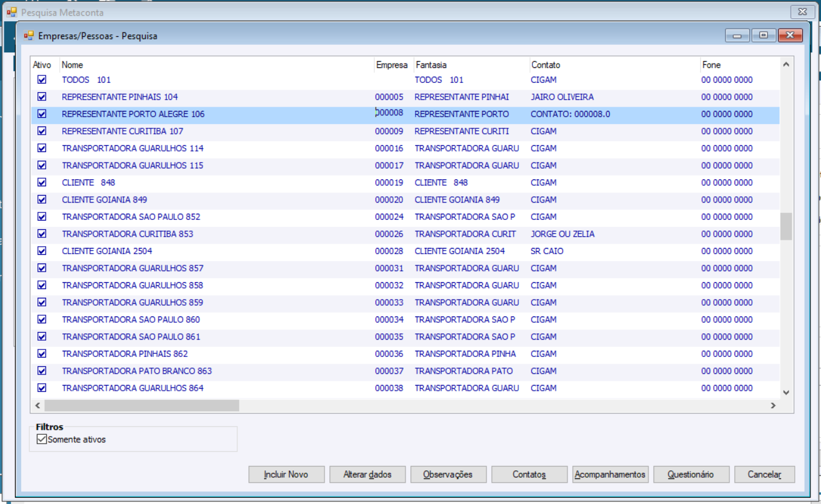Open Alterar dados for the selected record
This screenshot has height=504, width=821.
pos(368,474)
